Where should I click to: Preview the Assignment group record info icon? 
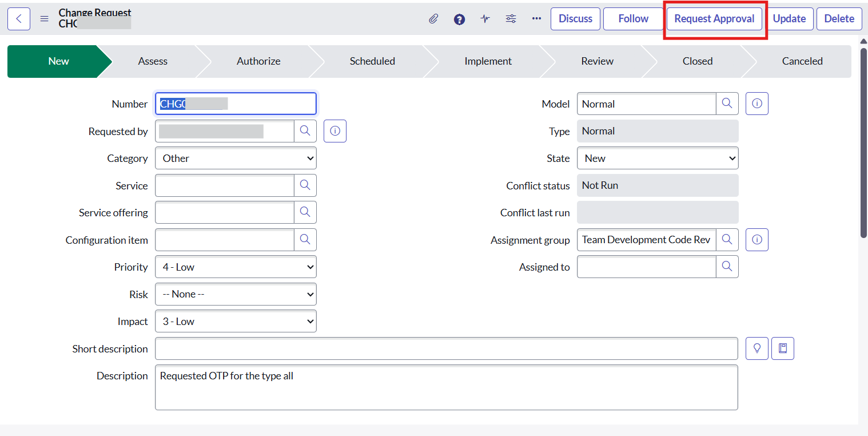click(757, 240)
